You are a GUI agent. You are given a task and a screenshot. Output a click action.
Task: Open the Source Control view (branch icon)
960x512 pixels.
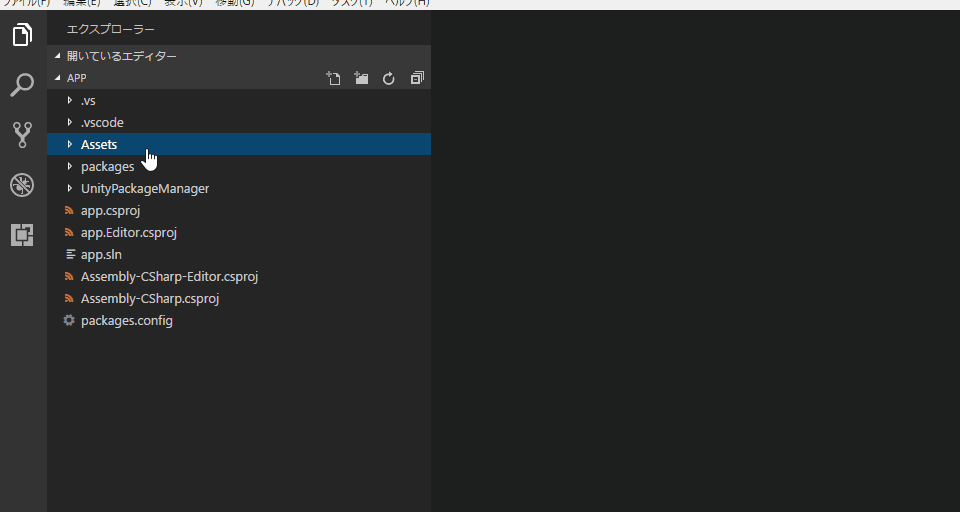click(23, 135)
